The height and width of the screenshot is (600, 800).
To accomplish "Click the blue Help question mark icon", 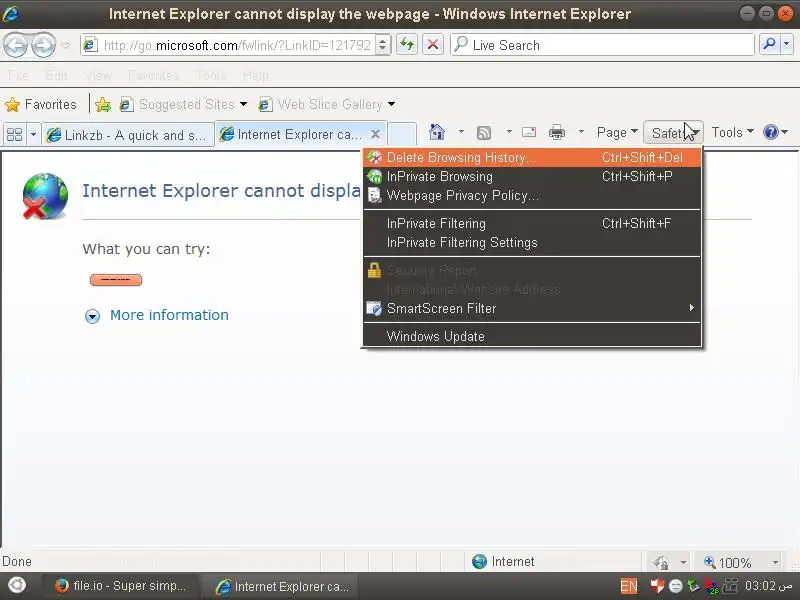I will coord(770,133).
